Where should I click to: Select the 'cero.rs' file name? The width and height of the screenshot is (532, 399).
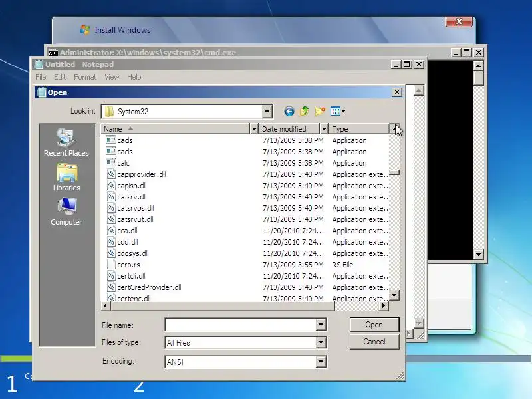(128, 265)
